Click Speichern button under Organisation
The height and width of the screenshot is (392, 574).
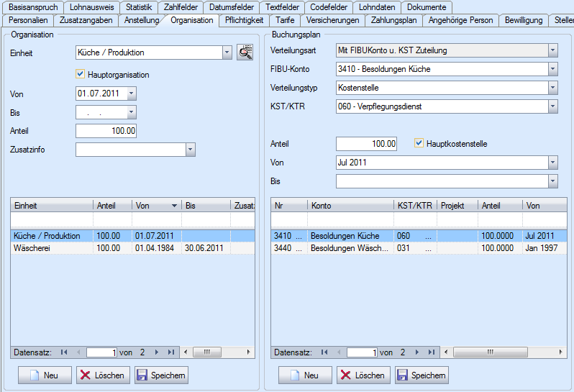tap(161, 375)
